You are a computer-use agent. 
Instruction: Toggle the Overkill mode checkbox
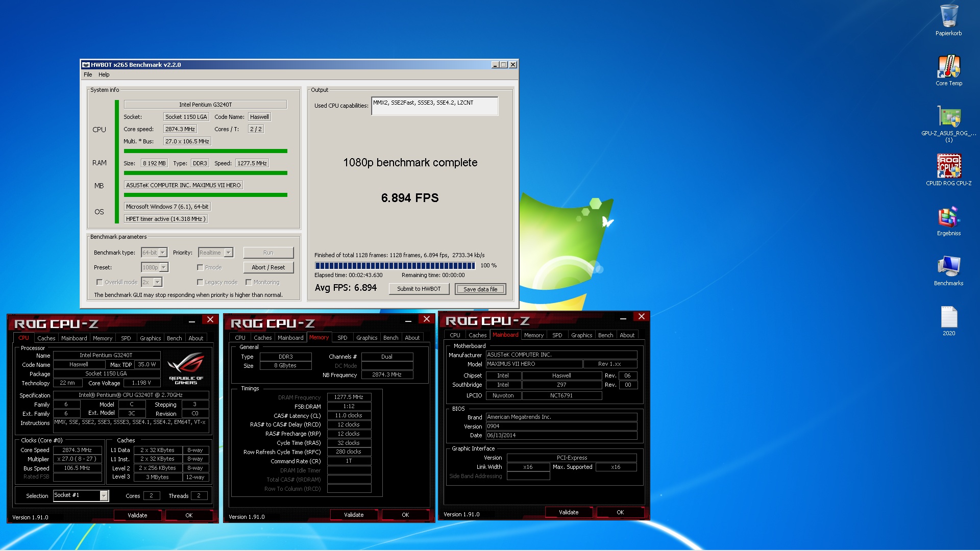100,282
